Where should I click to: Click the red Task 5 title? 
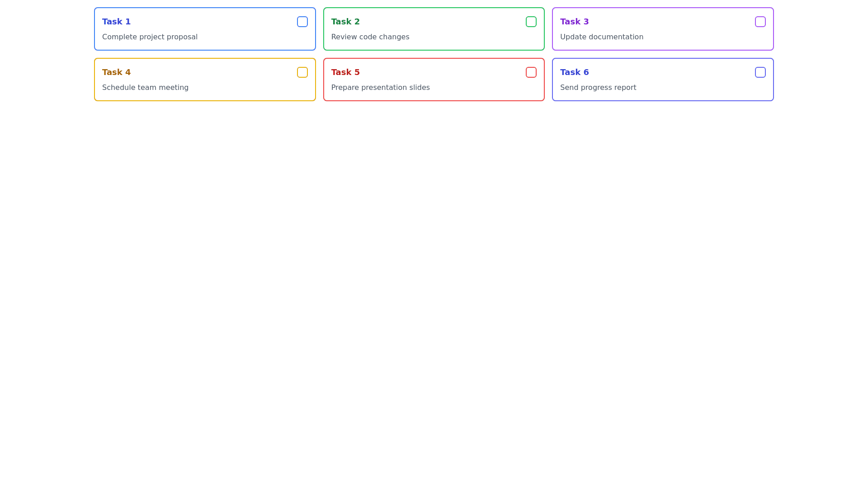point(345,72)
